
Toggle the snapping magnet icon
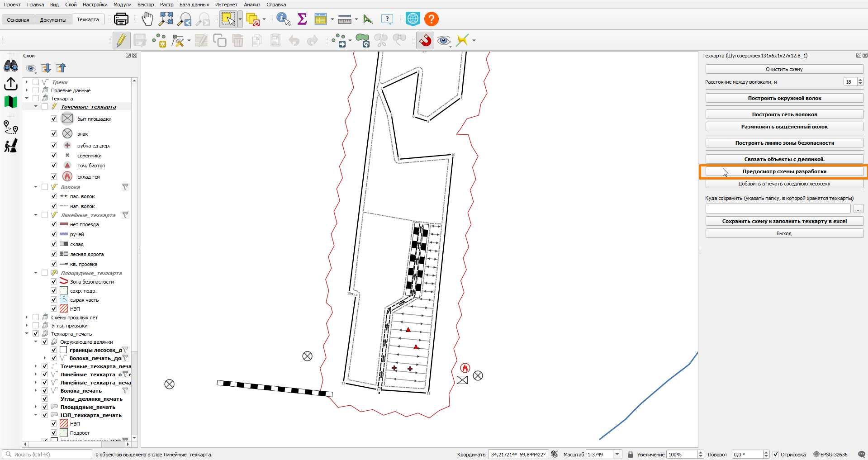(425, 40)
